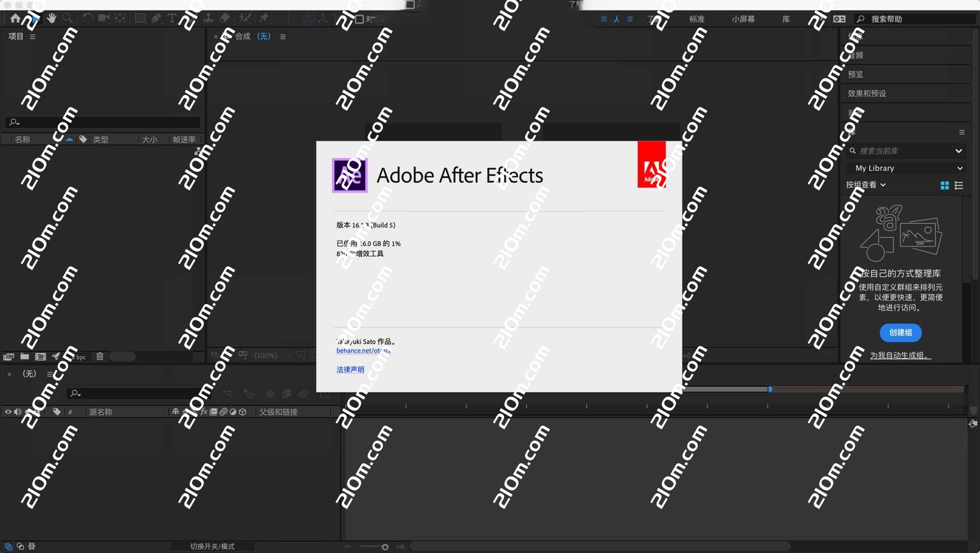980x553 pixels.
Task: Select the Pen tool
Action: click(156, 18)
